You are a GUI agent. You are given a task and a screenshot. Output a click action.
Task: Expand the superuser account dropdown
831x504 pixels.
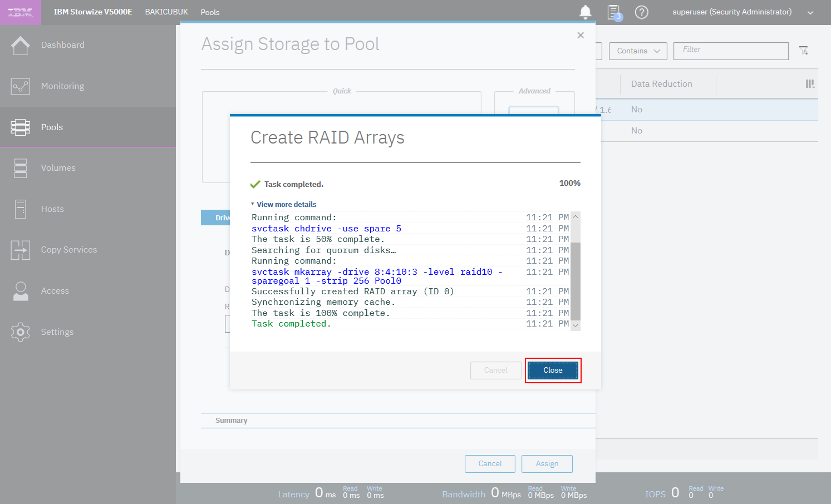[x=810, y=13]
